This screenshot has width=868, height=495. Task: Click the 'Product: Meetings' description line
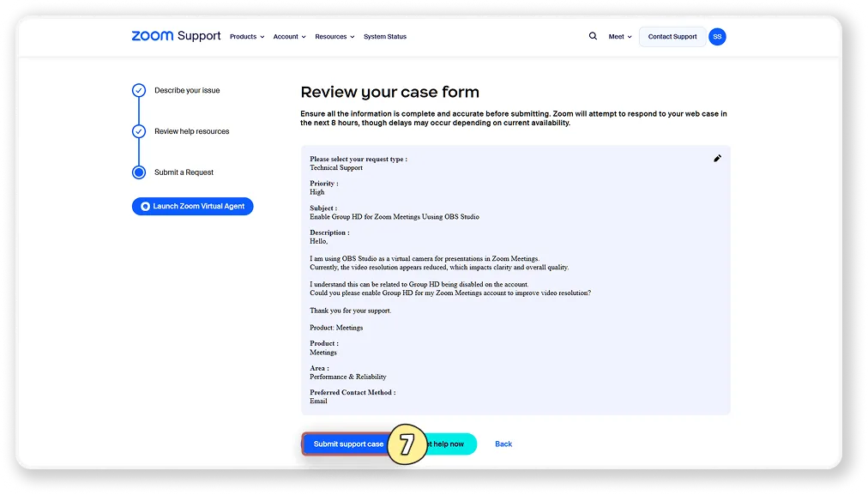(336, 328)
